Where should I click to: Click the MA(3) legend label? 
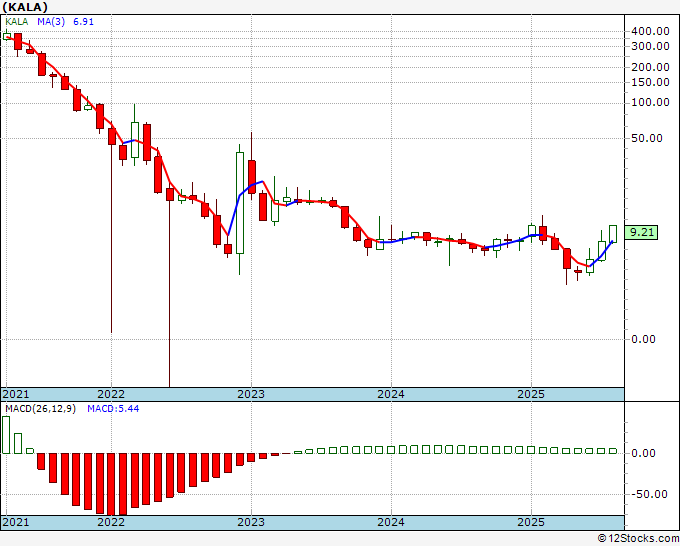pyautogui.click(x=51, y=22)
